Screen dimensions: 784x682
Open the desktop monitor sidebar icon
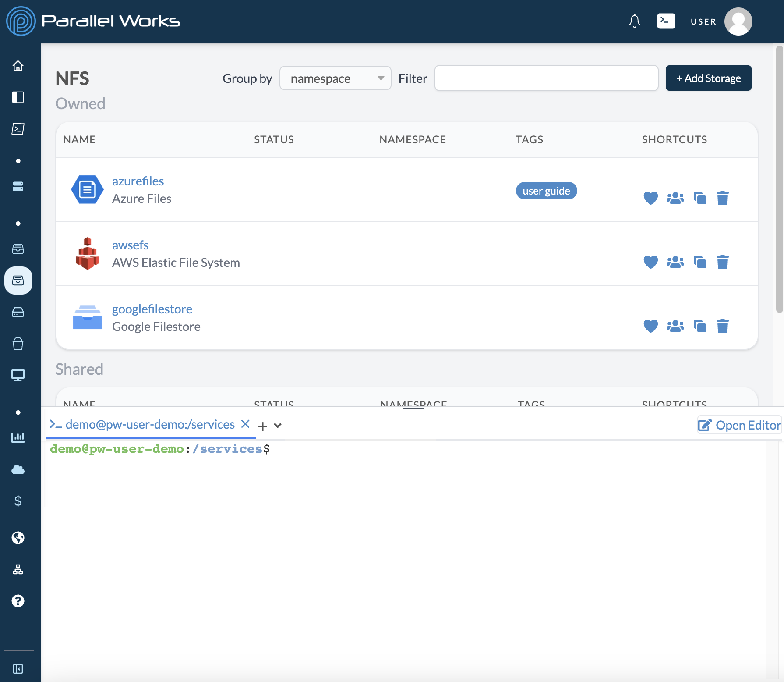point(18,375)
